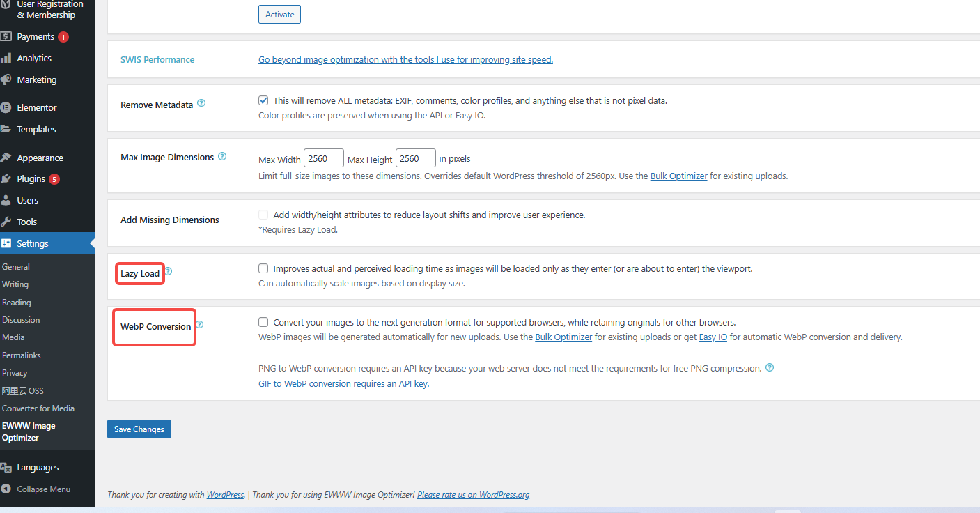Click the help icon next to Max Image Dimensions

tap(222, 156)
